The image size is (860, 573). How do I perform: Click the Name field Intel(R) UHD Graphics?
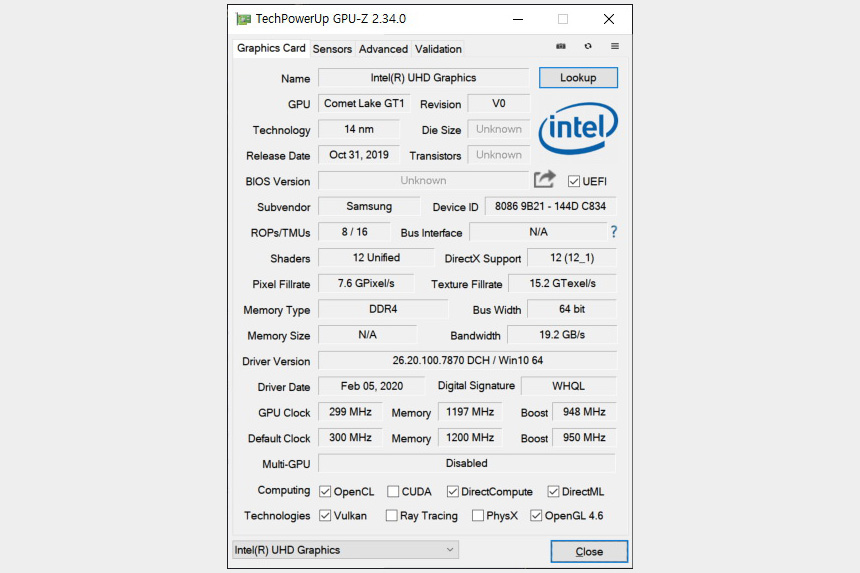(x=423, y=78)
